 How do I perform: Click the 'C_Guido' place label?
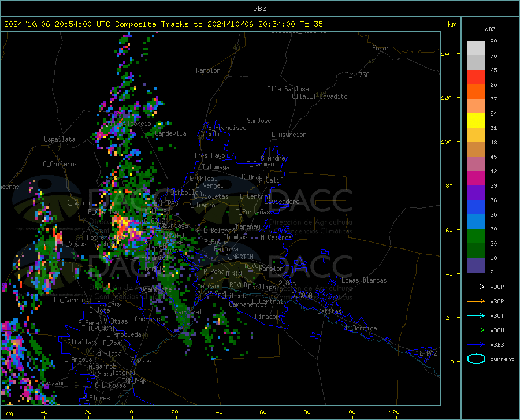(77, 203)
